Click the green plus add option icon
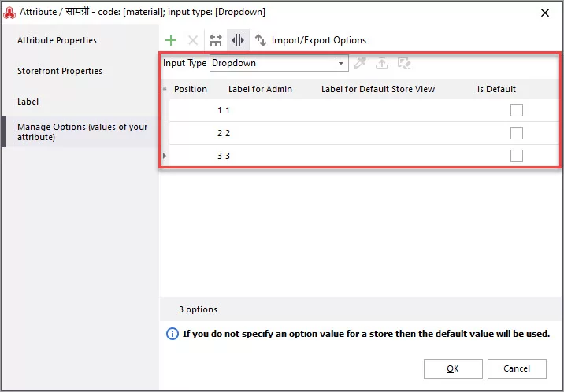 tap(171, 40)
